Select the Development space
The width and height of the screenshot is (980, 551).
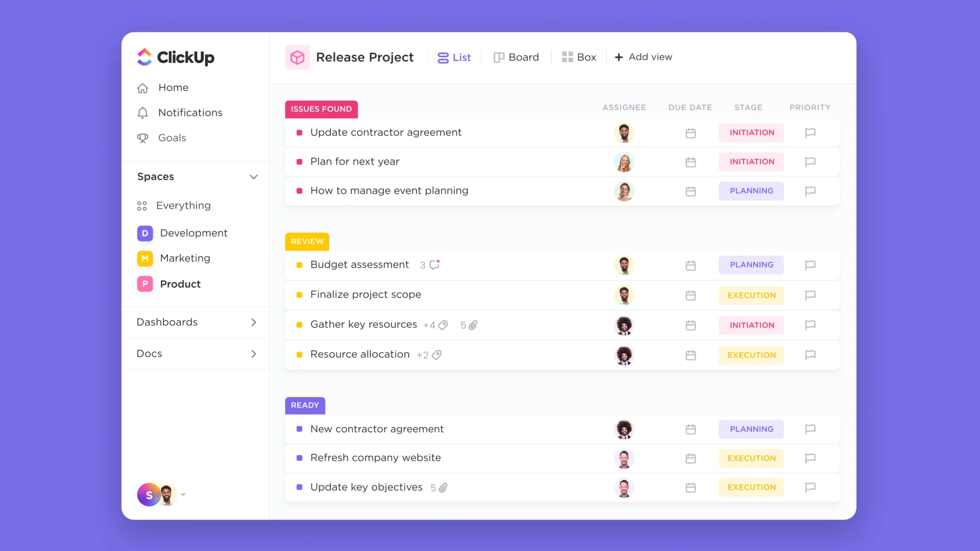(192, 232)
